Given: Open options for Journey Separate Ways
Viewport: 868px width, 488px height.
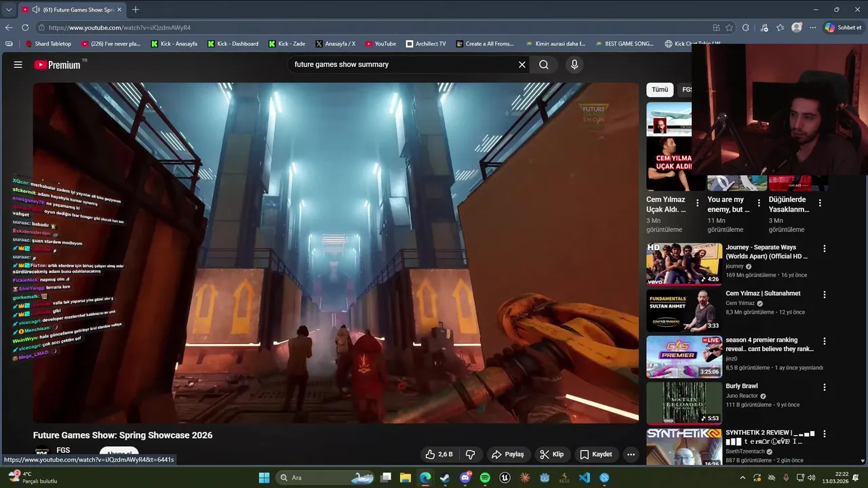Looking at the screenshot, I should click(825, 249).
